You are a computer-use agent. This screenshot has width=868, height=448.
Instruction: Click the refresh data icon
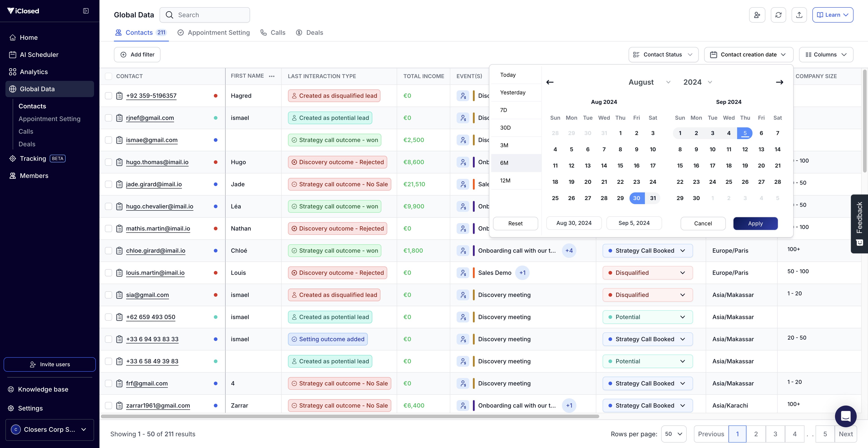pos(778,15)
